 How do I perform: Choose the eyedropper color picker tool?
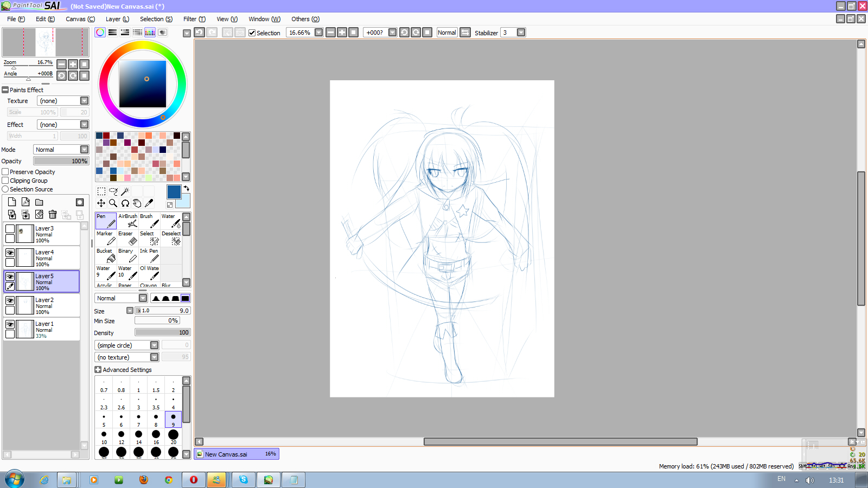click(x=149, y=203)
